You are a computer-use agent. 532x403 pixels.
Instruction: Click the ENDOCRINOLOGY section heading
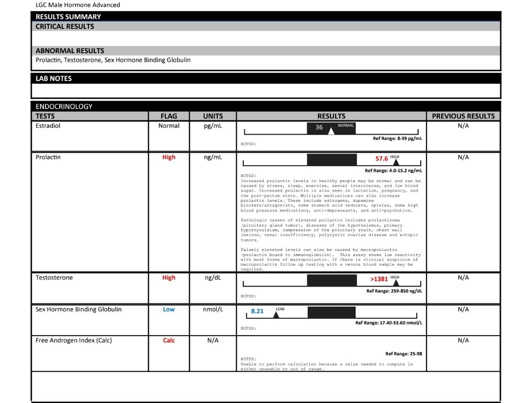(64, 107)
